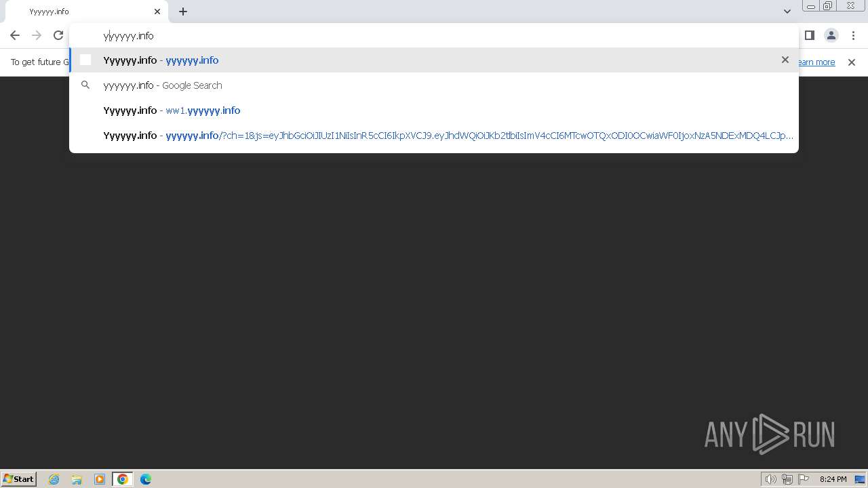
Task: Toggle the browser side panel
Action: [x=810, y=35]
